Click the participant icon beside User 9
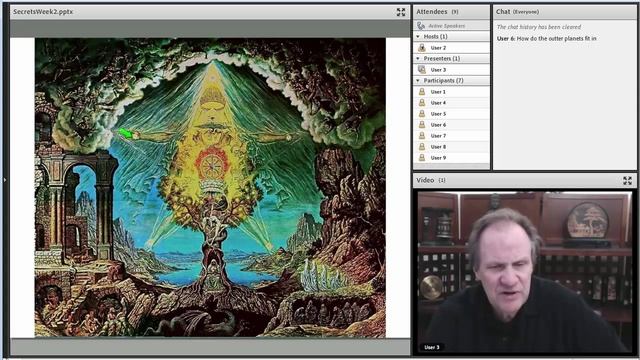The height and width of the screenshot is (360, 640). [422, 158]
